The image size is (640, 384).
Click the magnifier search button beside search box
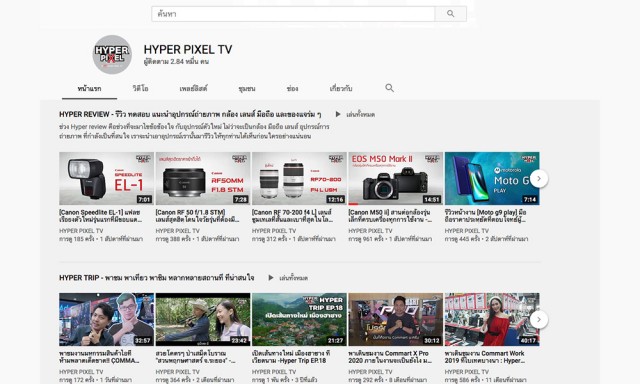click(451, 14)
